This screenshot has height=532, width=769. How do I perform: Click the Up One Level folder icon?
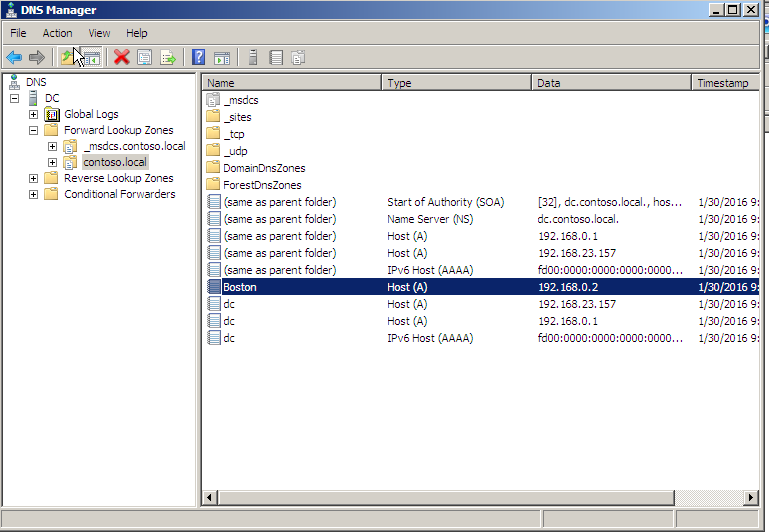tap(68, 57)
